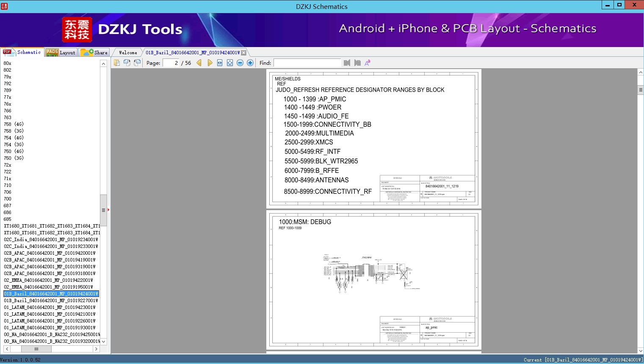
Task: Close the 01B_Bazil document tab
Action: point(243,53)
